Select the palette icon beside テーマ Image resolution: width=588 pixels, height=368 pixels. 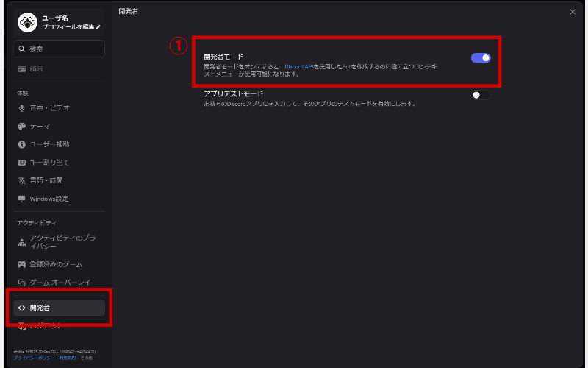pos(22,126)
